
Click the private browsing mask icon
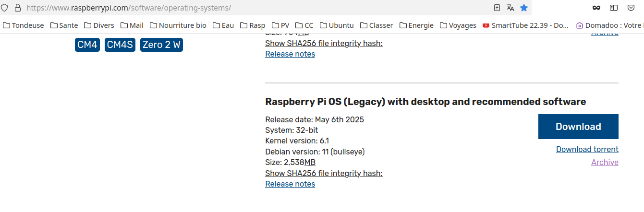596,8
